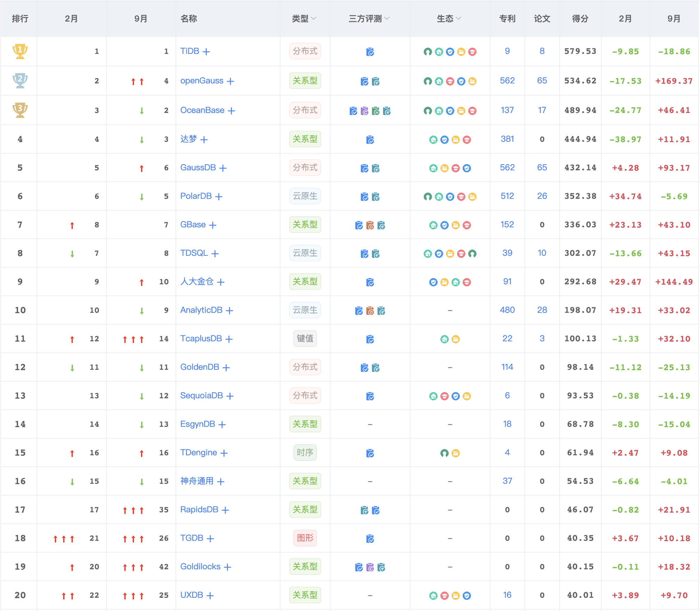Image resolution: width=700 pixels, height=611 pixels.
Task: Click TDengine's evaluation clipboard icon
Action: click(x=370, y=453)
